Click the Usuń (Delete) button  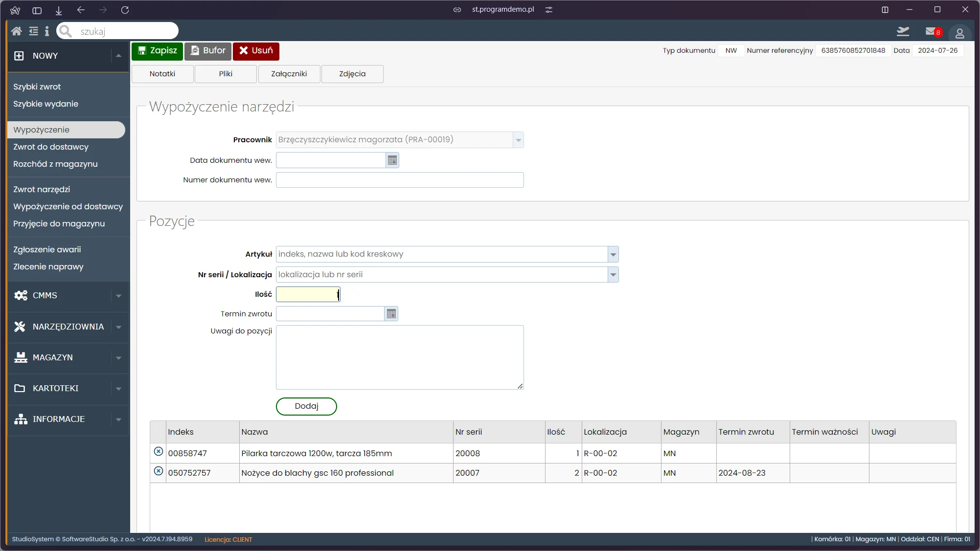[x=256, y=50]
